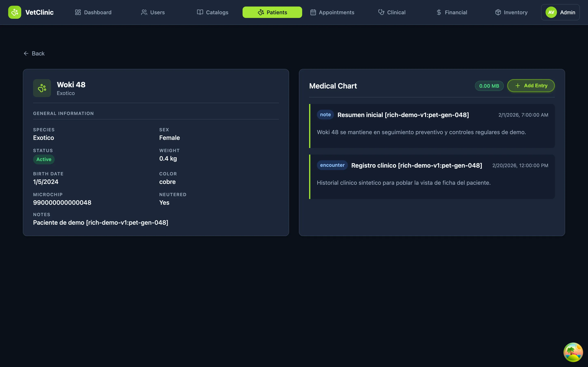Click the VetClinic paw logo icon
Screen dimensions: 588x367
tap(14, 12)
